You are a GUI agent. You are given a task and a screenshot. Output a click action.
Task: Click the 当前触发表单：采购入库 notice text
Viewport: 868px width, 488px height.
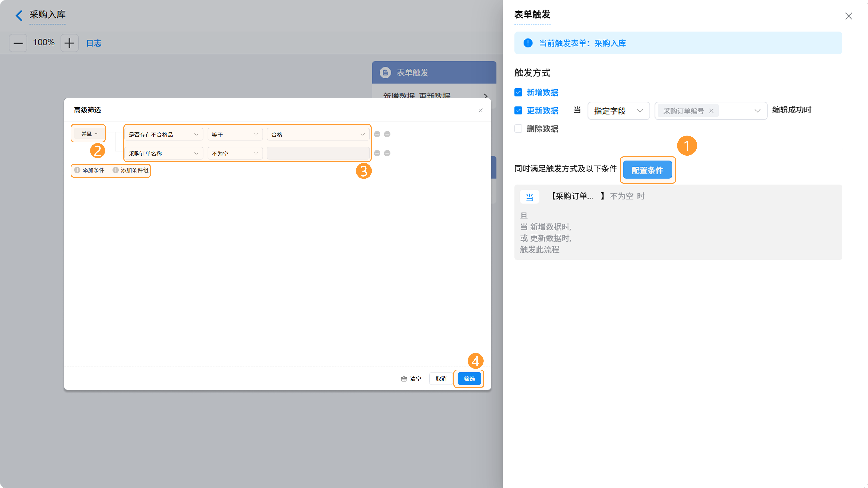point(583,43)
